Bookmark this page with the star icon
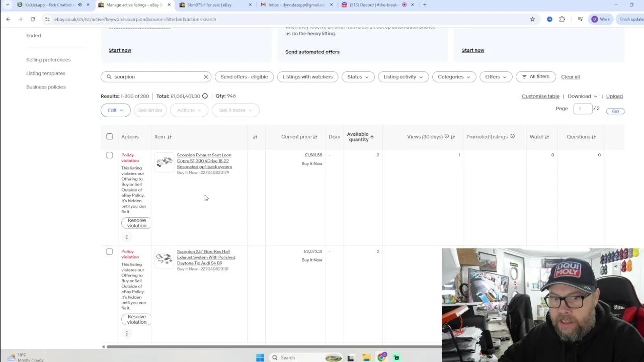The image size is (644, 362). [x=532, y=19]
